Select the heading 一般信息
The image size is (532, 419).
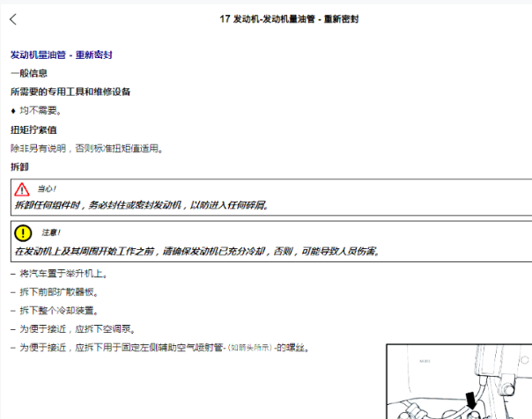tap(29, 73)
